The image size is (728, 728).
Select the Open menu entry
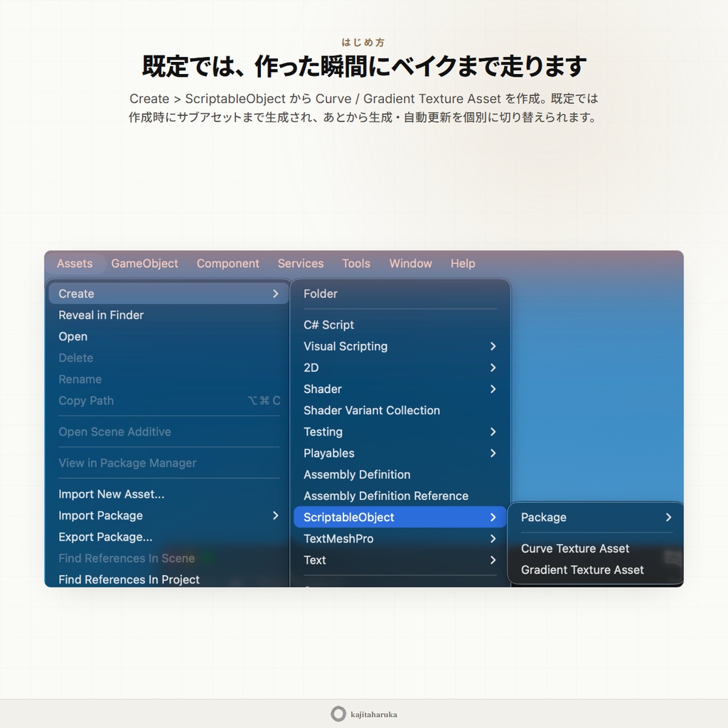click(169, 336)
